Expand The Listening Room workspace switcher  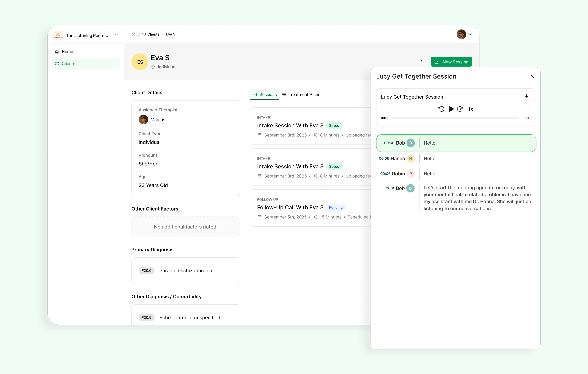115,35
